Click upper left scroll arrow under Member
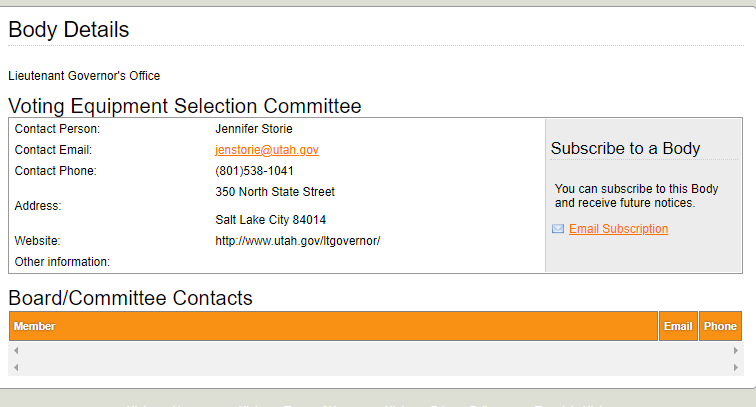The width and height of the screenshot is (756, 407). (x=16, y=351)
